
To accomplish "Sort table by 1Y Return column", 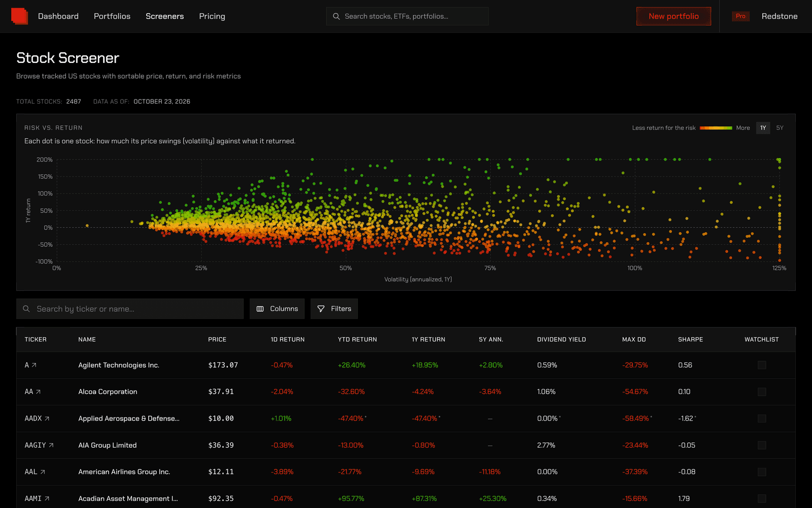I will coord(428,339).
